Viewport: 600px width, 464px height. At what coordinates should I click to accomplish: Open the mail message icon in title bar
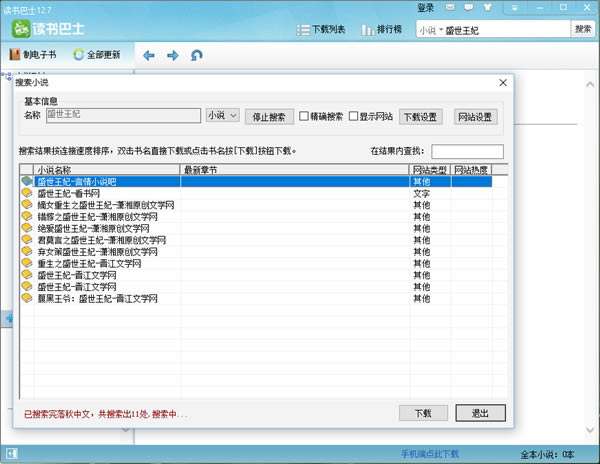click(x=450, y=7)
